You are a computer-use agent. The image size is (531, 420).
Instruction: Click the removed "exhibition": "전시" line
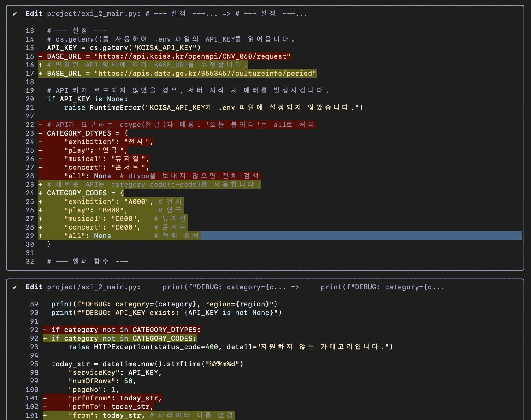click(96, 142)
